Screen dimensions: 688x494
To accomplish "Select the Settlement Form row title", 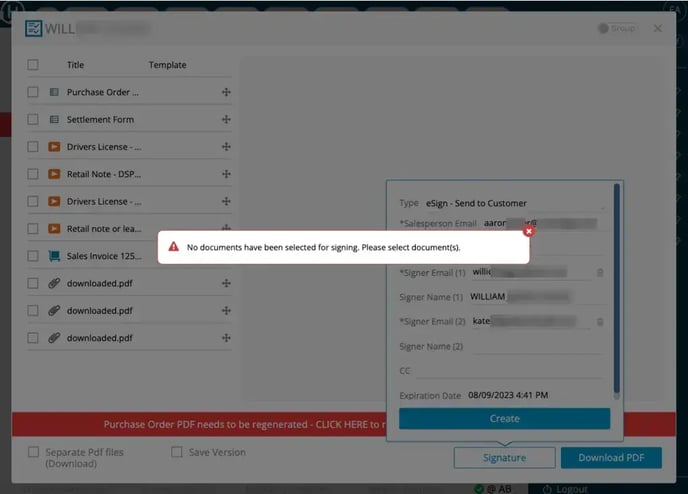I will tap(100, 119).
